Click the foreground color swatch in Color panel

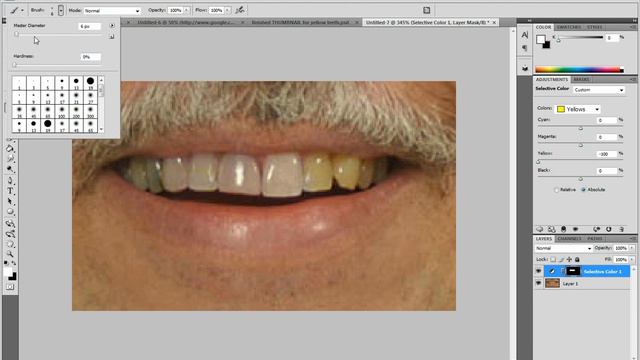[x=541, y=39]
